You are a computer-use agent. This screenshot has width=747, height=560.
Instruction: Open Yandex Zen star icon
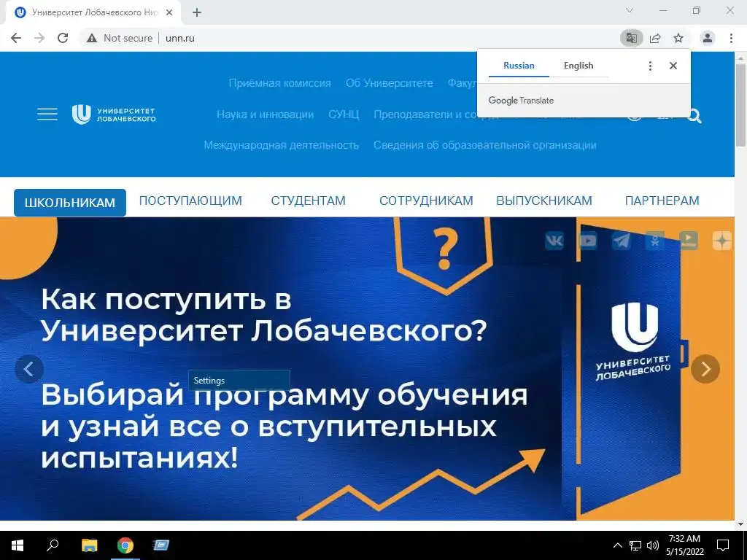(x=721, y=241)
